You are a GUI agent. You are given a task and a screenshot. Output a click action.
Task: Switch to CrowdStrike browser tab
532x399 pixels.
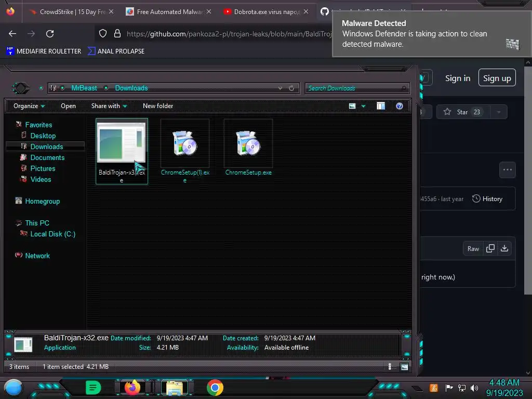(x=71, y=12)
